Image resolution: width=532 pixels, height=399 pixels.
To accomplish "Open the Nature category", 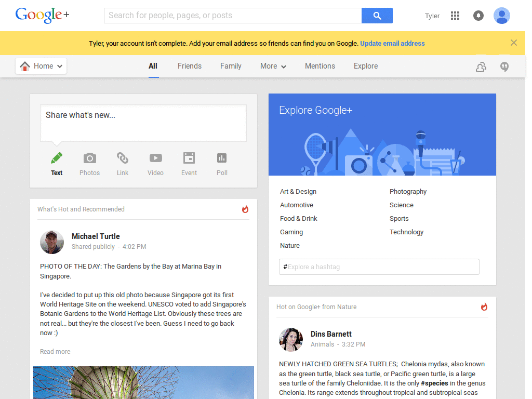I will pos(290,246).
